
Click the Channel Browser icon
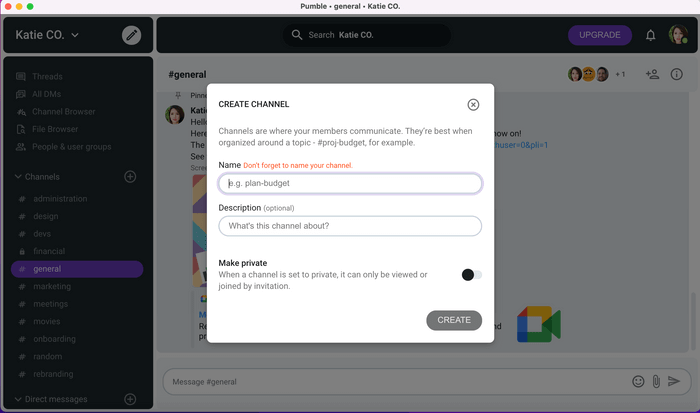click(21, 112)
